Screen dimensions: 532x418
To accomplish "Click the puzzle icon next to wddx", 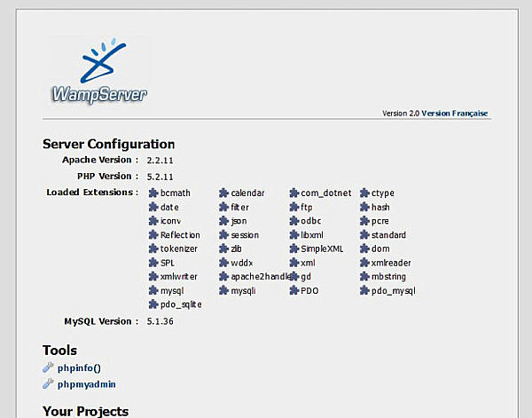I will (x=223, y=263).
